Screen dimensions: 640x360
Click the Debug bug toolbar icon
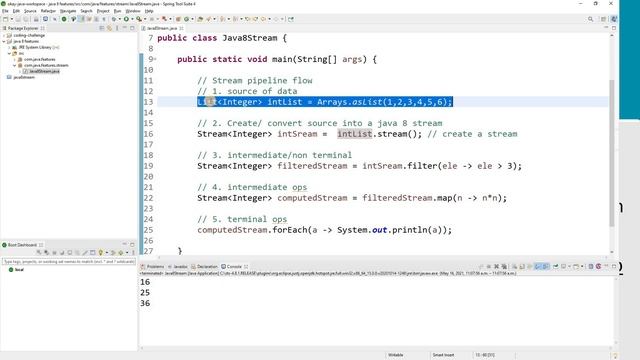pyautogui.click(x=114, y=19)
